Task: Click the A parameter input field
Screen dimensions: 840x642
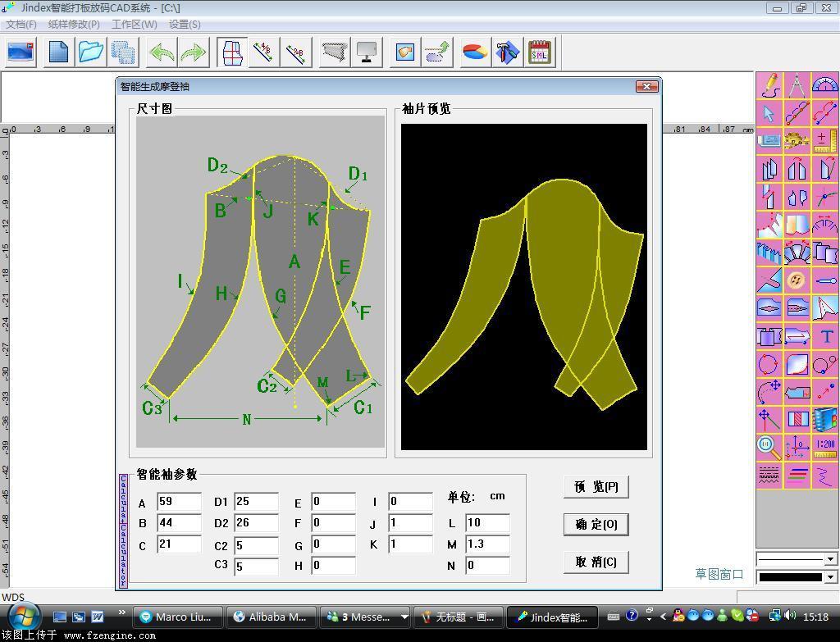Action: 179,501
